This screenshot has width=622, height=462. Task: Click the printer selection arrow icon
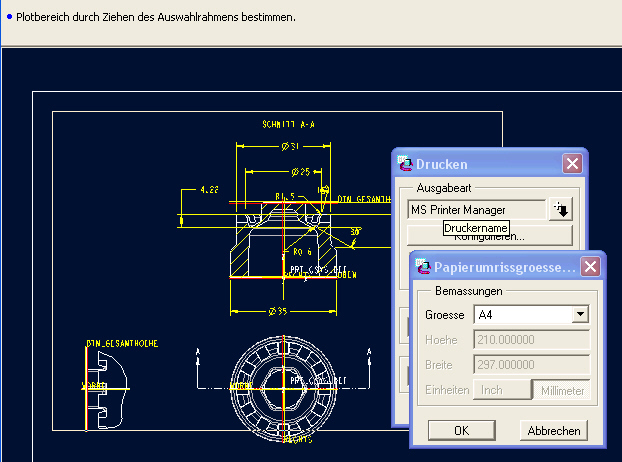[x=561, y=210]
